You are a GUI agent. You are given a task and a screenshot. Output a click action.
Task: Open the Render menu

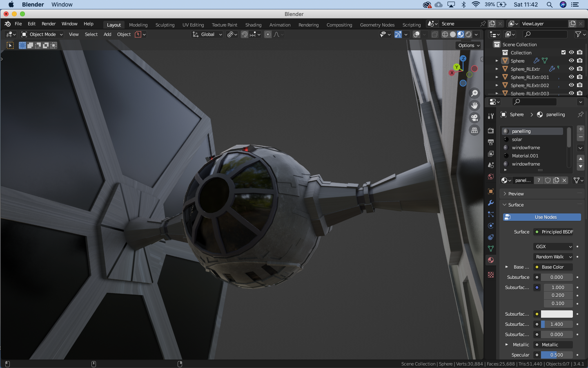pyautogui.click(x=49, y=24)
